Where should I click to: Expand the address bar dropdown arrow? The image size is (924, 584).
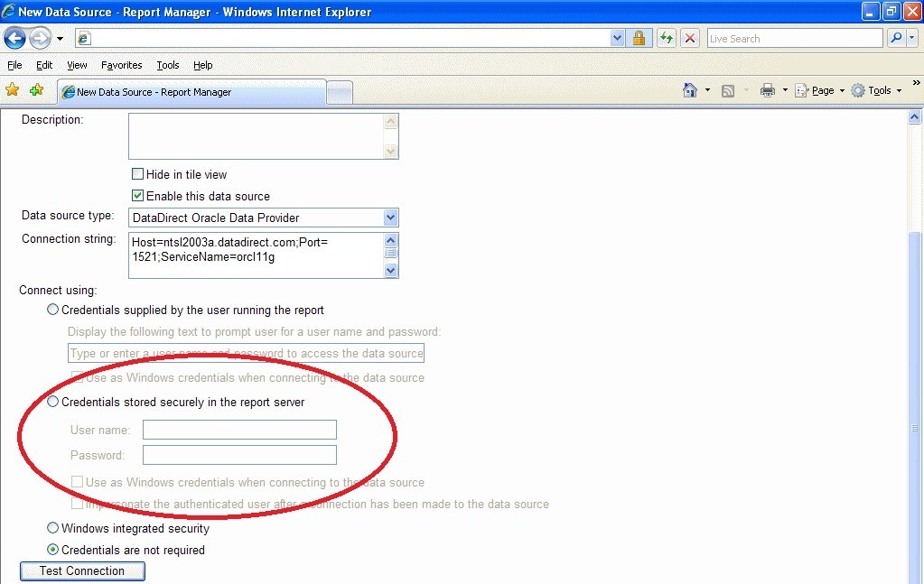pos(618,38)
